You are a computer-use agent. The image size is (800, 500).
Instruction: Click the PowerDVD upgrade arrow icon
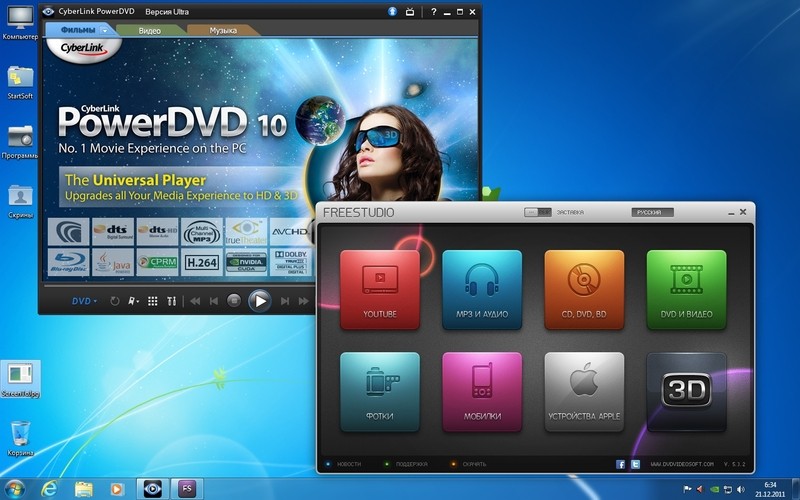pos(392,11)
